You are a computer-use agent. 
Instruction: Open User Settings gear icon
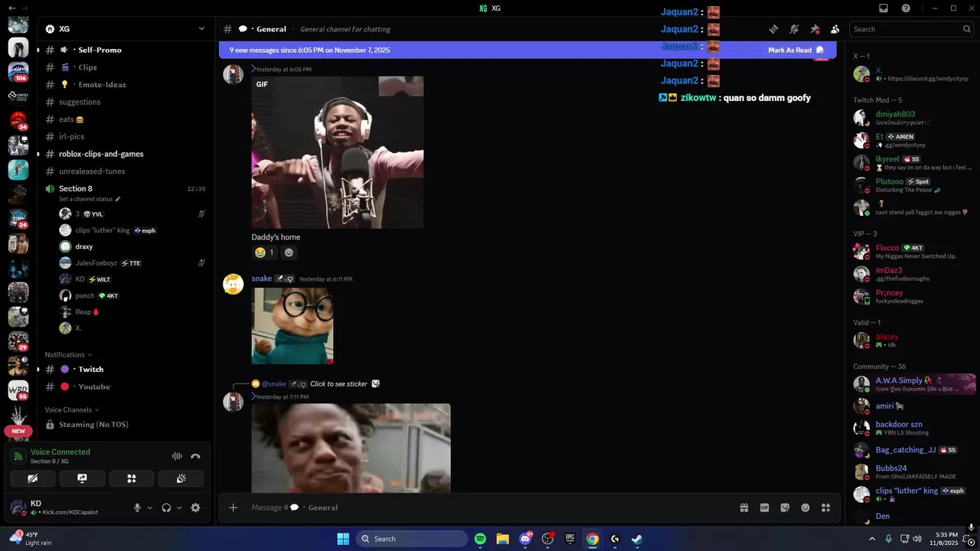click(195, 507)
